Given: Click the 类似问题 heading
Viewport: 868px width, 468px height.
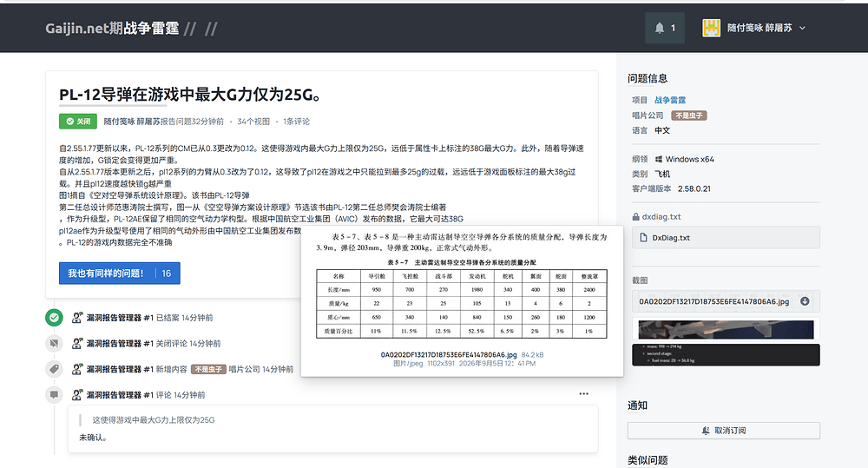Looking at the screenshot, I should point(648,460).
